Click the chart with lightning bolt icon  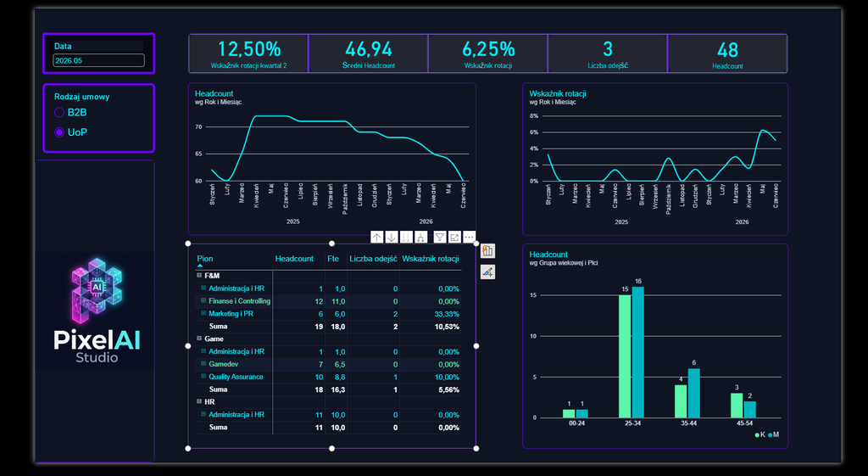pyautogui.click(x=487, y=251)
